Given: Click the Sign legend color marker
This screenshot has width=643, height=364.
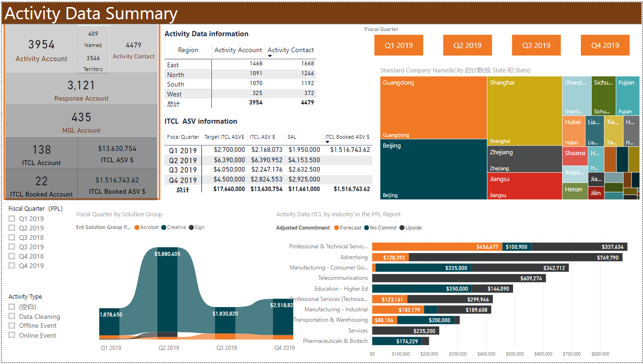Looking at the screenshot, I should tap(191, 228).
